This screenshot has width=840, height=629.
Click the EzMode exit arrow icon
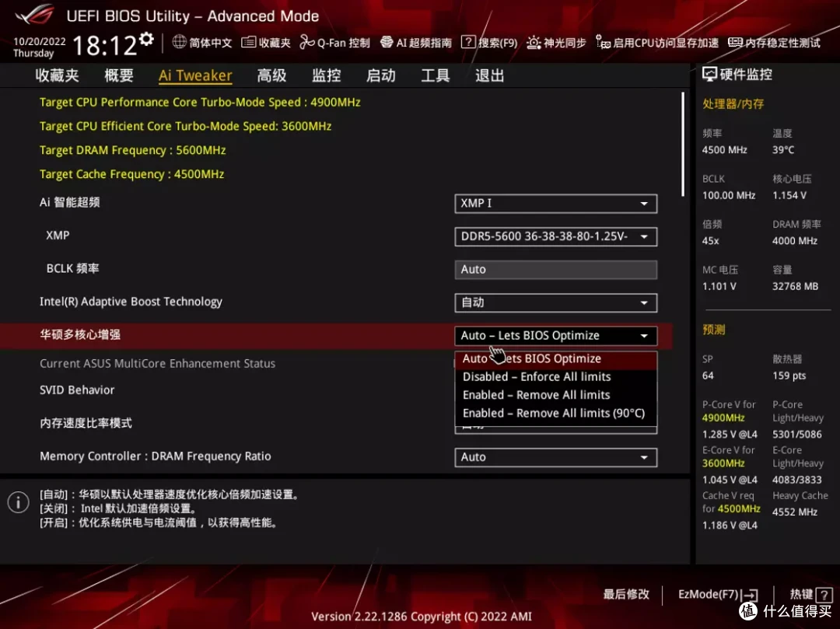[751, 595]
